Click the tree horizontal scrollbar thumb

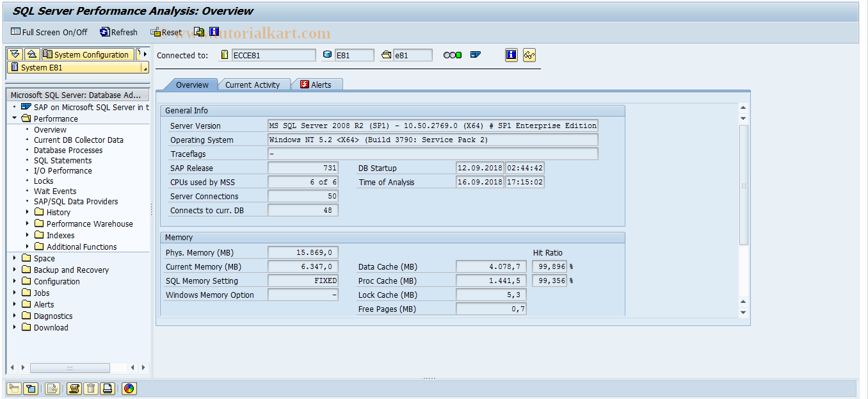click(x=70, y=368)
